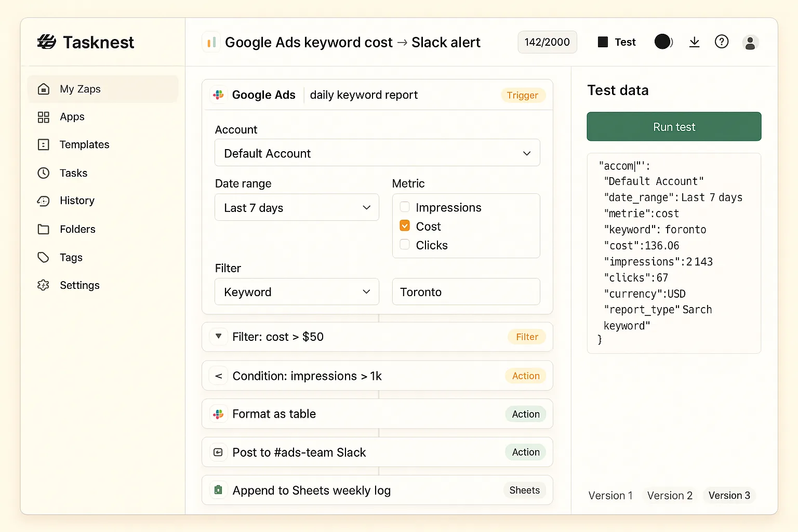This screenshot has width=798, height=532.
Task: Open the Apps grid icon
Action: 44,117
